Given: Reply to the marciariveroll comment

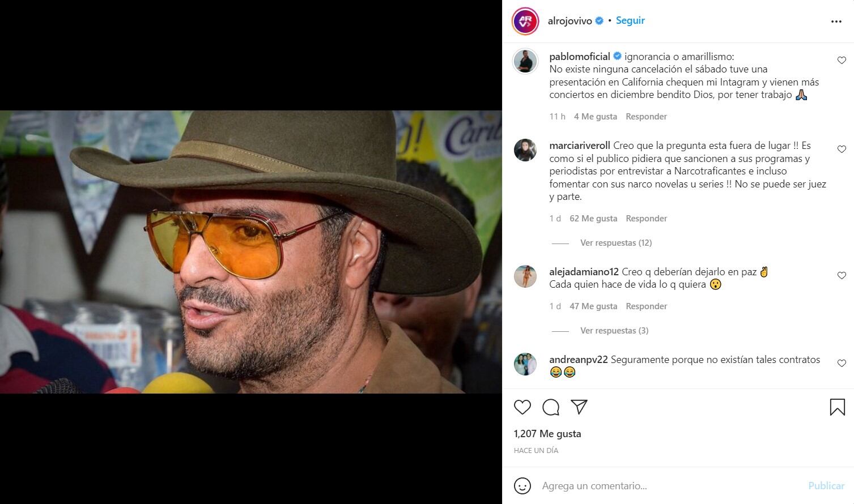Looking at the screenshot, I should click(x=646, y=219).
